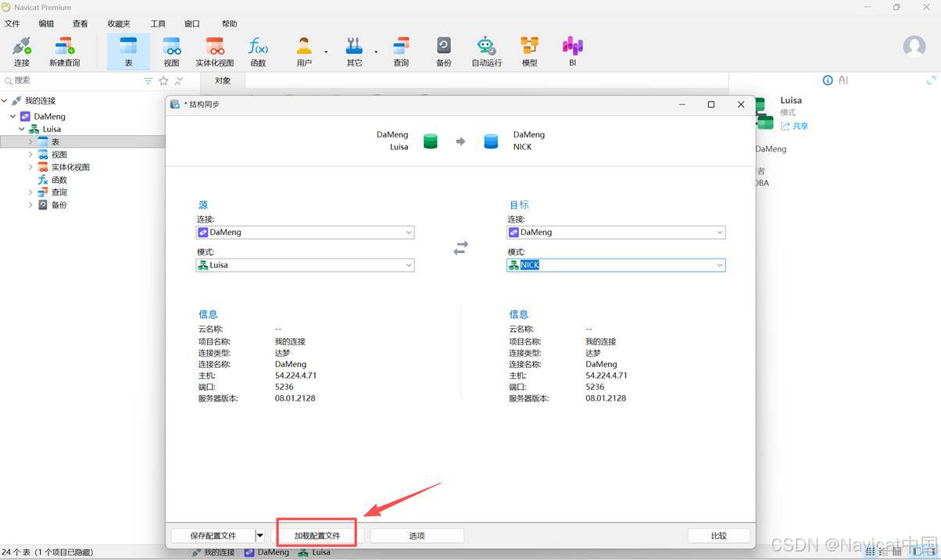The image size is (941, 560).
Task: Click the 共享 (Share) link
Action: pos(795,126)
